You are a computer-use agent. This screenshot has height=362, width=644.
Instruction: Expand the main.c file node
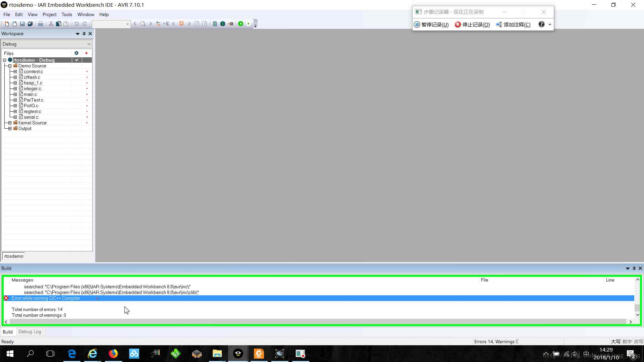click(15, 95)
